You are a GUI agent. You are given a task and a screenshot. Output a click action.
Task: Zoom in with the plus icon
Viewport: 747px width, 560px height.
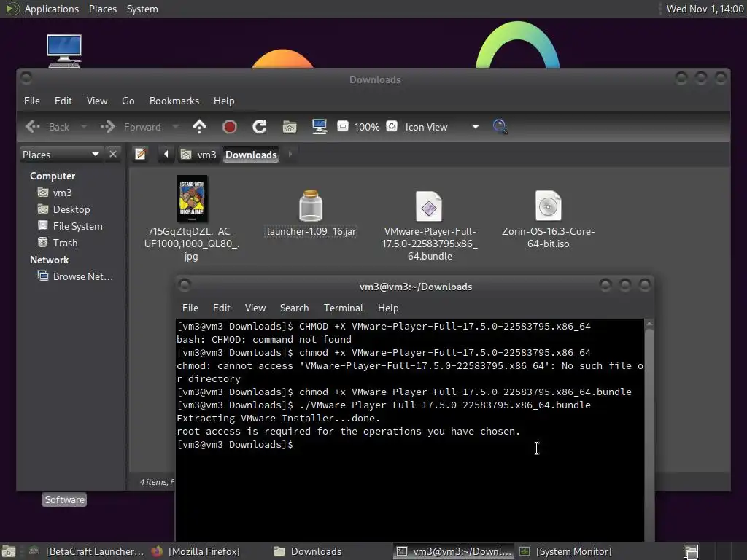coord(392,126)
